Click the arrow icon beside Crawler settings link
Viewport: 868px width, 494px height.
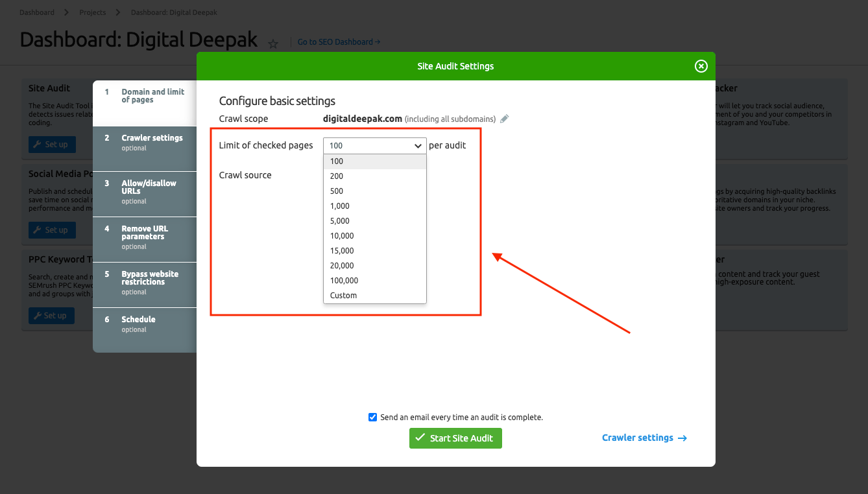682,438
